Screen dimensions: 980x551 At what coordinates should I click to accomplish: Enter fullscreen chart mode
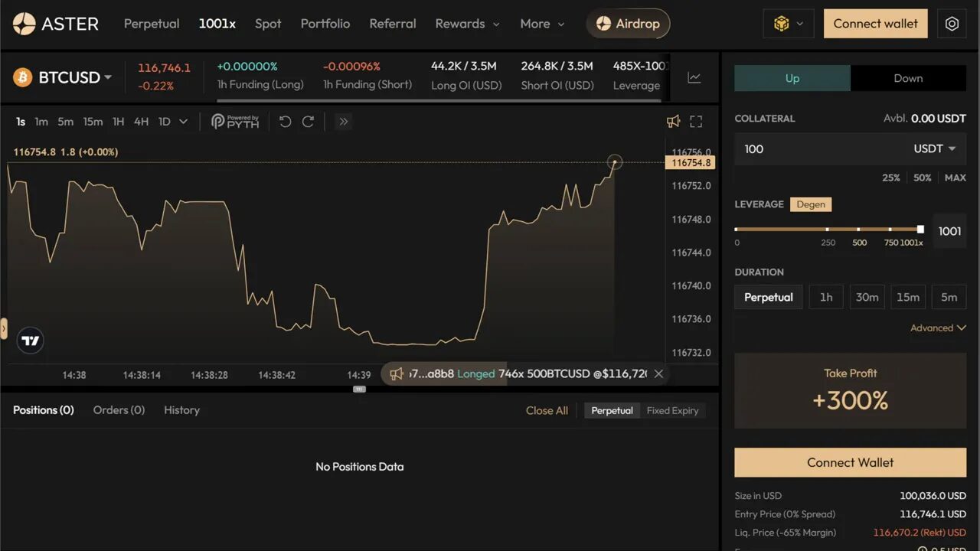coord(695,121)
